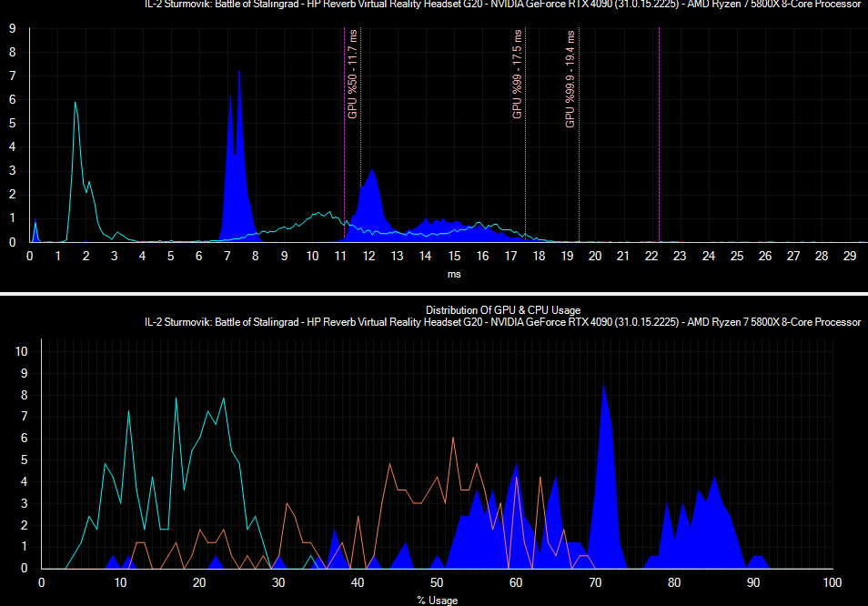Screen dimensions: 868x606
Task: Click the "ms" x-axis label
Action: pyautogui.click(x=454, y=273)
